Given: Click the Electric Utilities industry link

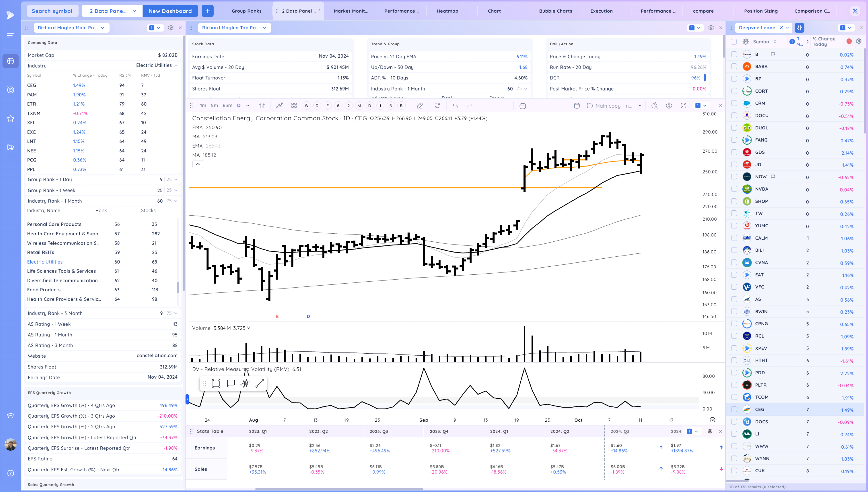Looking at the screenshot, I should [44, 262].
